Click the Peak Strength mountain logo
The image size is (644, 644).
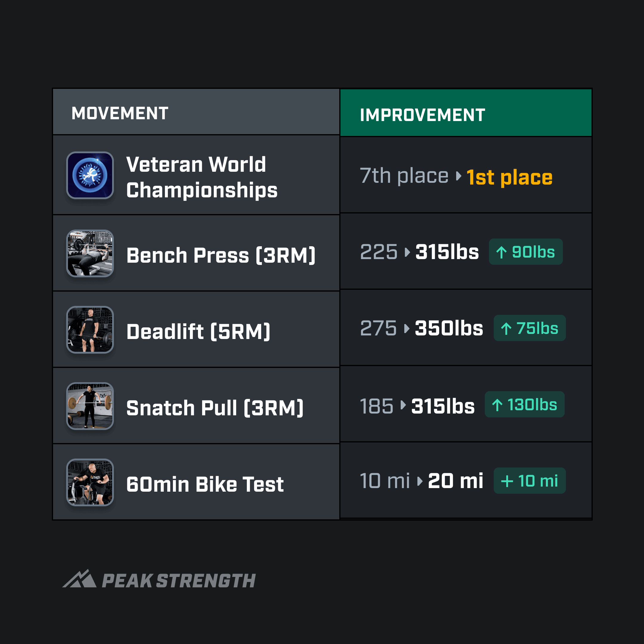[79, 579]
